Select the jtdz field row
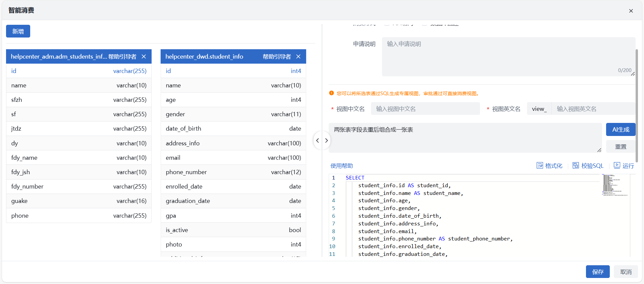 (79, 129)
